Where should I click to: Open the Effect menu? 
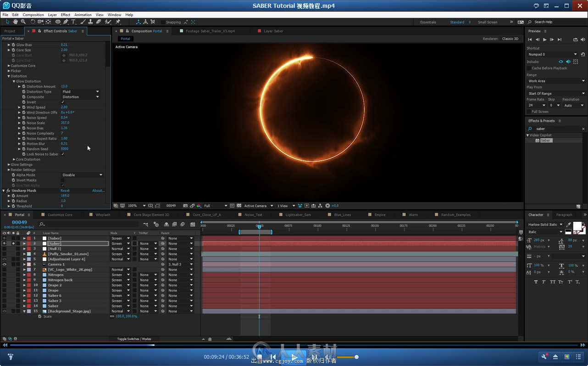click(x=66, y=15)
